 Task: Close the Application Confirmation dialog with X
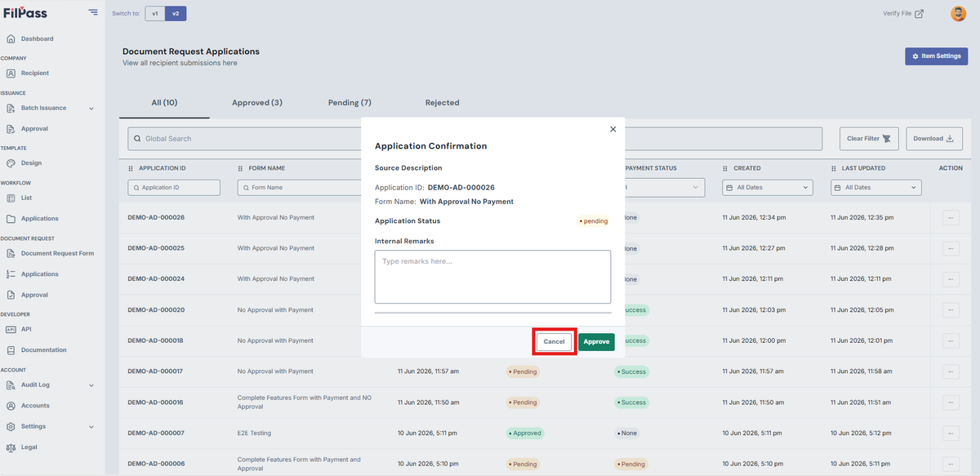[x=612, y=129]
